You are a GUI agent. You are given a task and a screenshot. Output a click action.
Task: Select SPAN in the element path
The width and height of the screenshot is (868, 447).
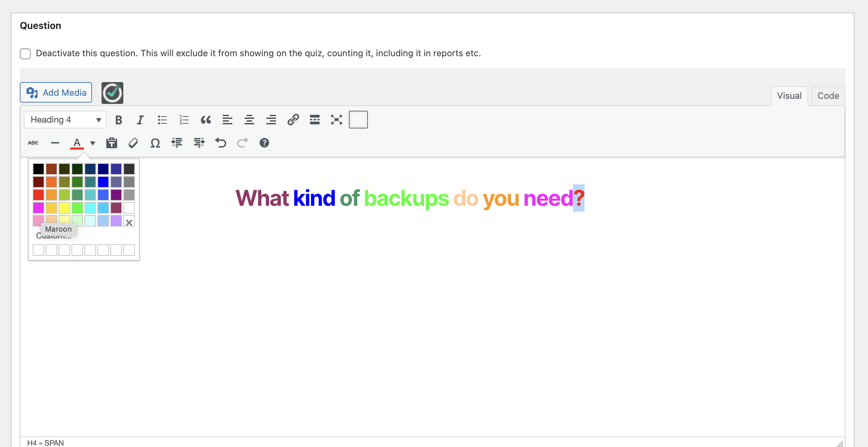(54, 443)
